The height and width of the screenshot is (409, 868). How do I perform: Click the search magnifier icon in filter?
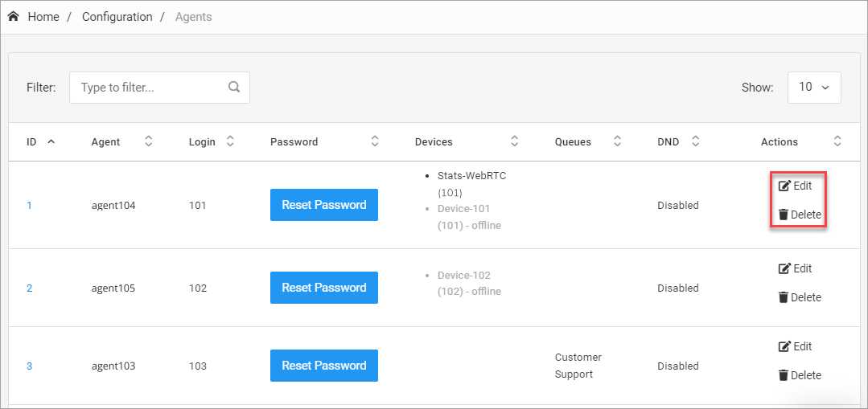pos(234,87)
